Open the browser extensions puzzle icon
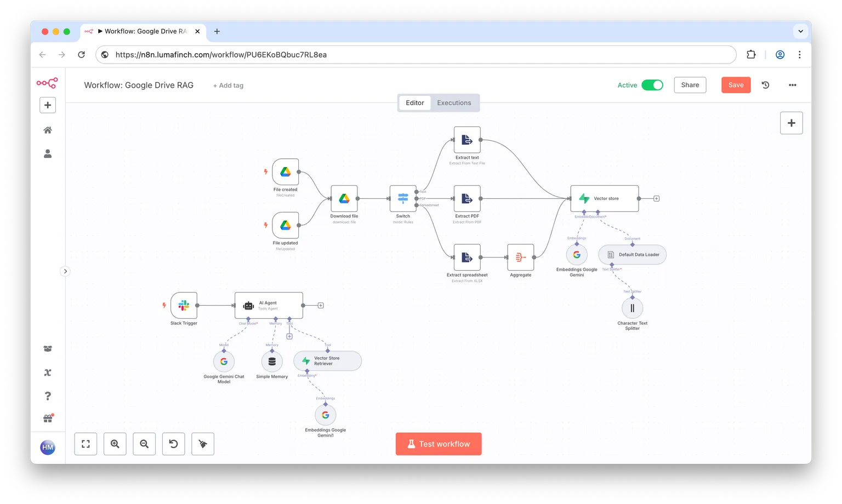 [751, 55]
